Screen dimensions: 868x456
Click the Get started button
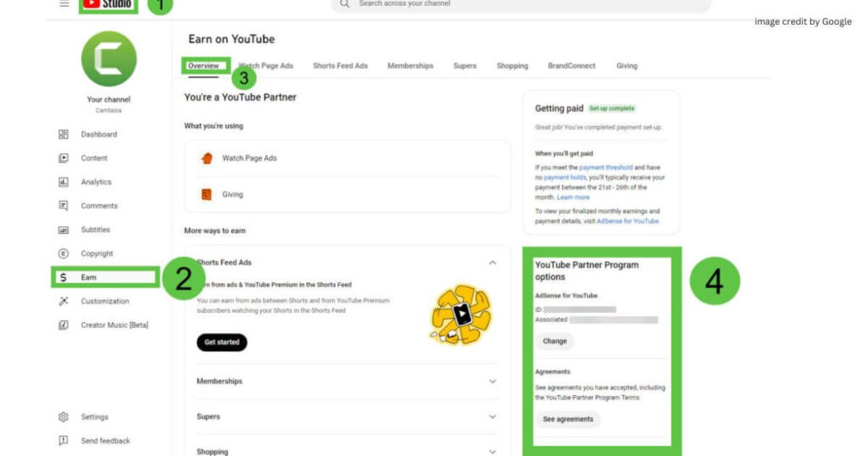coord(222,342)
